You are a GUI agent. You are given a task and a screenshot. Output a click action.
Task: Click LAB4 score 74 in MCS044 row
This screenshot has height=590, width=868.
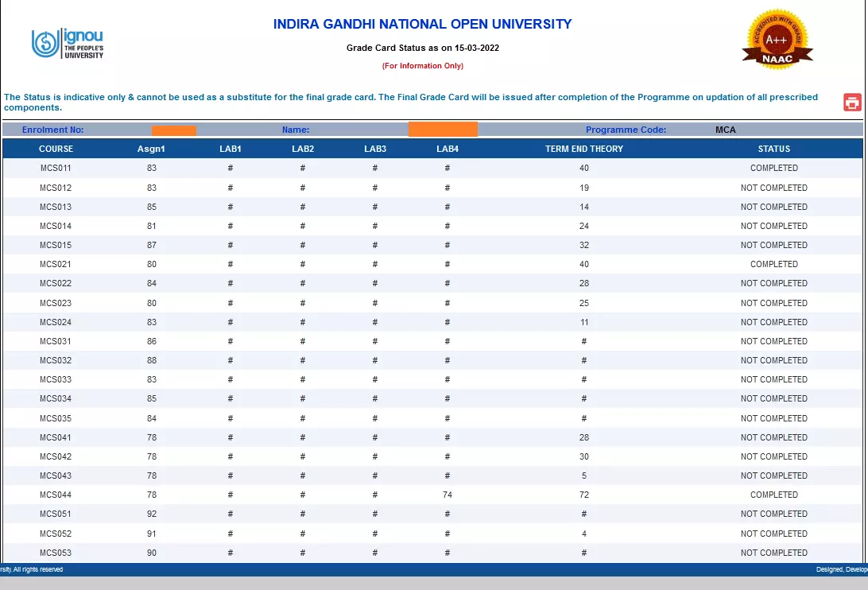click(x=448, y=495)
